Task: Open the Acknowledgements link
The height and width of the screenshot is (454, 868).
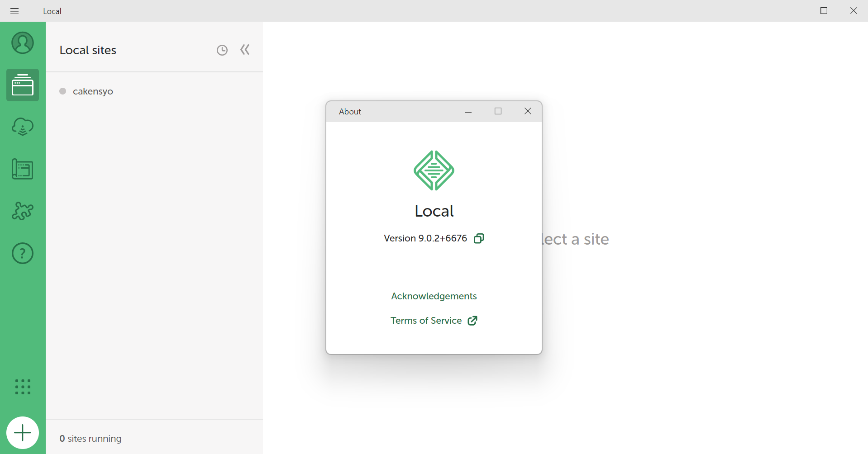Action: point(434,296)
